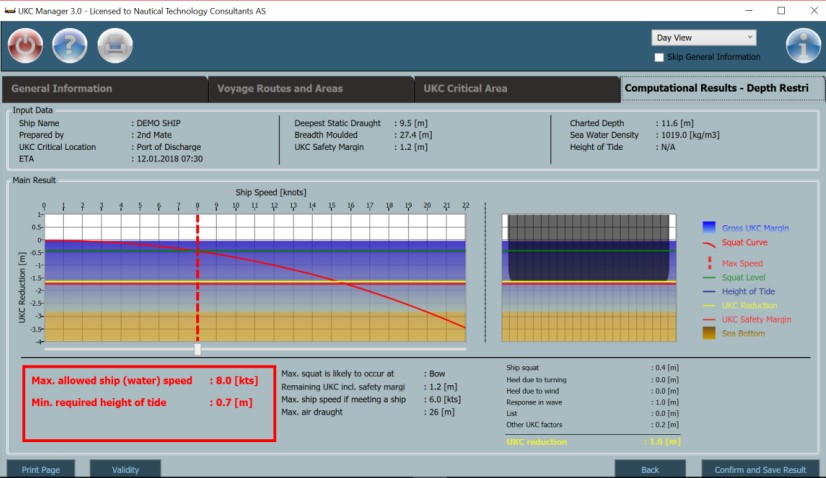Click the Back button
The image size is (826, 478).
pos(650,469)
